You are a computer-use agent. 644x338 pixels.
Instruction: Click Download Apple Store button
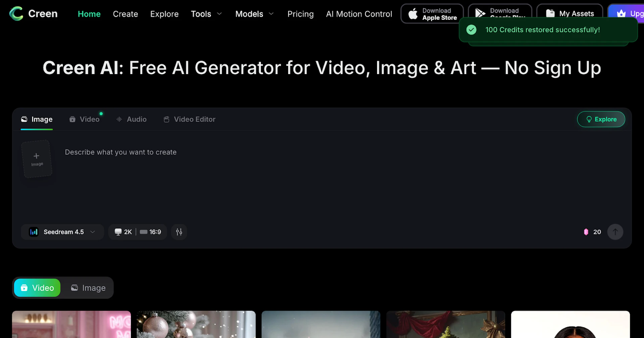[x=432, y=14]
